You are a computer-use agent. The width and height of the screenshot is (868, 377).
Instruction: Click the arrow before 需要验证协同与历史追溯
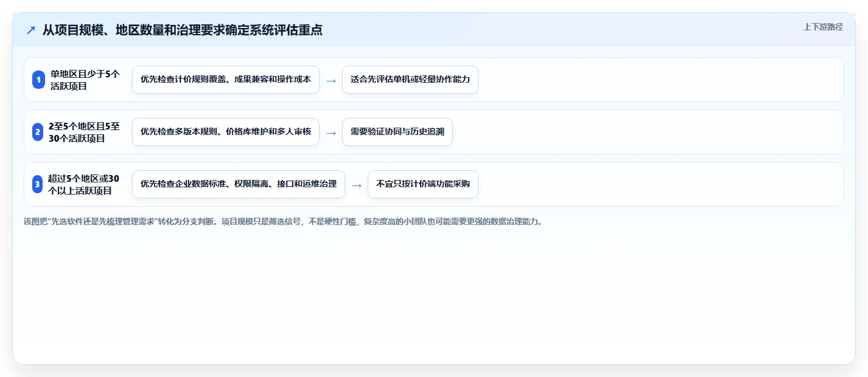point(331,133)
